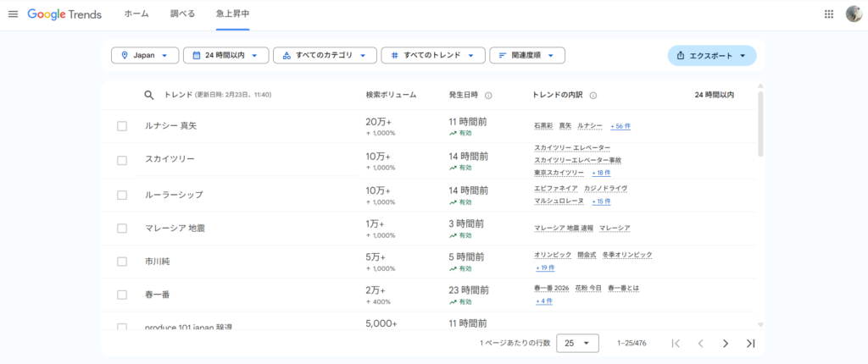Select the スカイツリー row checkbox
Screen dimensions: 868x364
(122, 160)
